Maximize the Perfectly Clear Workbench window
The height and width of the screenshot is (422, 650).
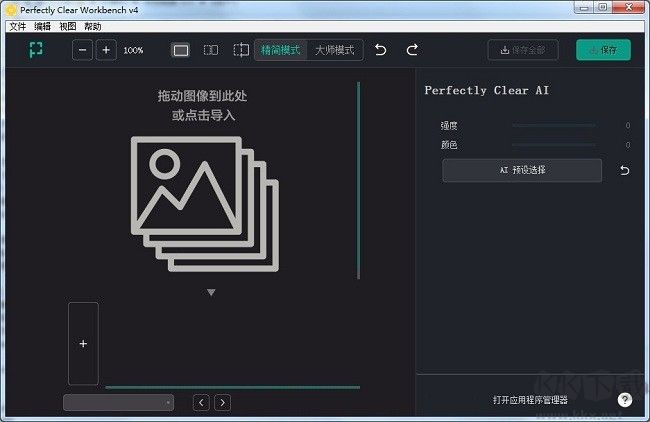[603, 7]
